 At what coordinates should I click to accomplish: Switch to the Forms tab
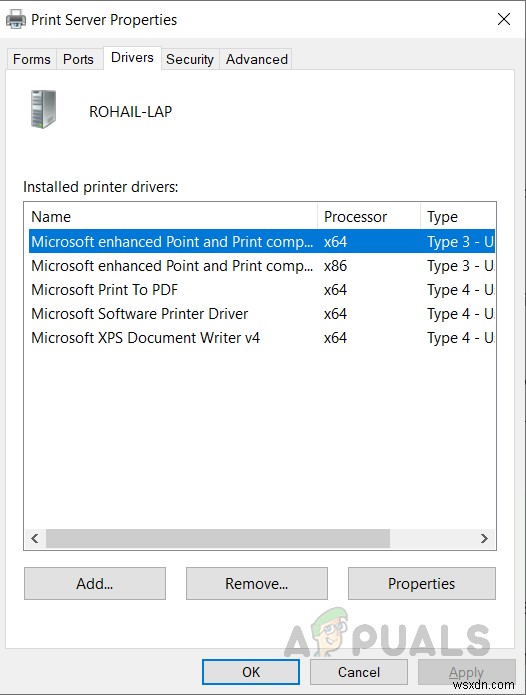coord(31,59)
